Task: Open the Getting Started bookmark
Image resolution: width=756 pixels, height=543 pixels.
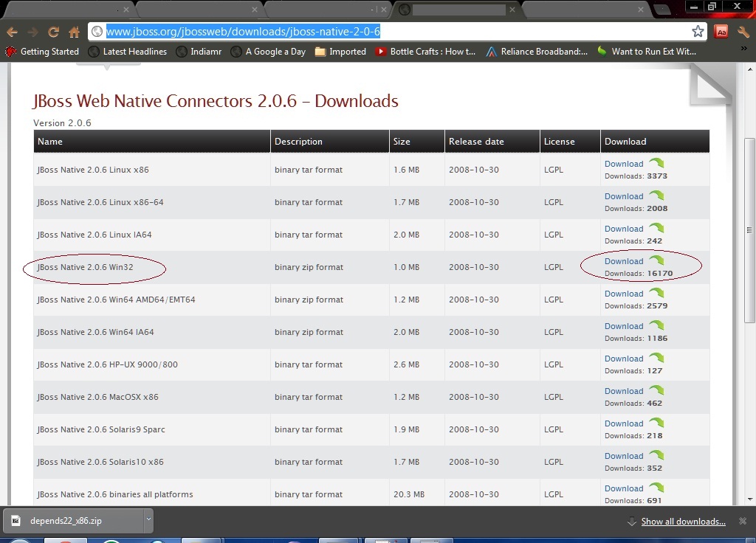Action: (42, 52)
